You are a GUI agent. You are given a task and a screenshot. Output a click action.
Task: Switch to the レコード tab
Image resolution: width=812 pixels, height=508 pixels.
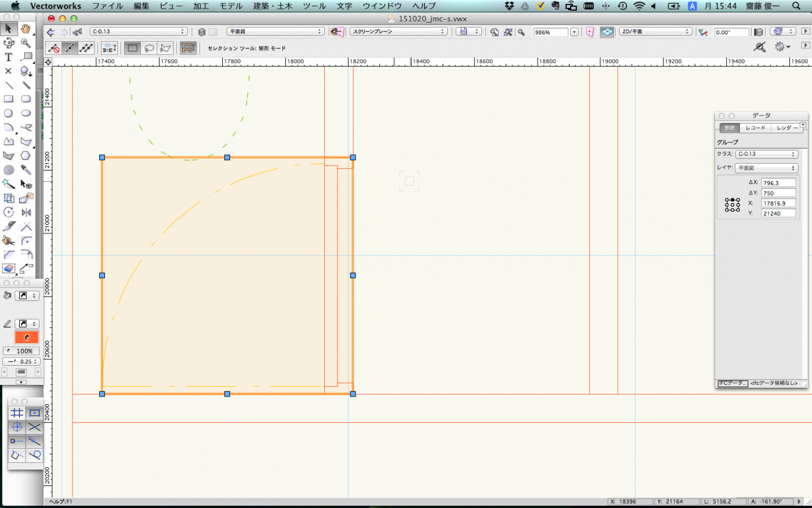[x=755, y=128]
